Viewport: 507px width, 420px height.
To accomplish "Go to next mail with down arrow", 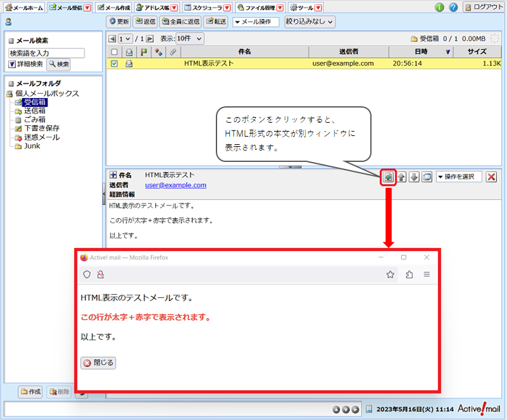I will coord(414,177).
